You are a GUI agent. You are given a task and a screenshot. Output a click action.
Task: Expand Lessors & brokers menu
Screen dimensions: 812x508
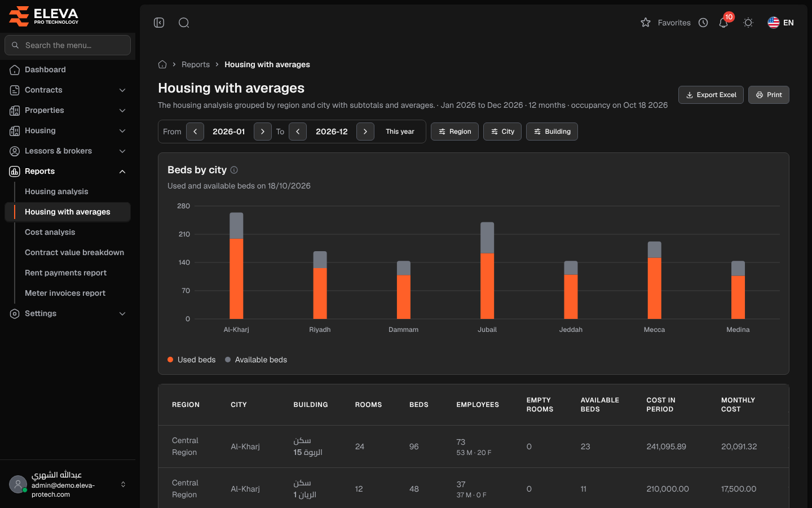coord(68,151)
